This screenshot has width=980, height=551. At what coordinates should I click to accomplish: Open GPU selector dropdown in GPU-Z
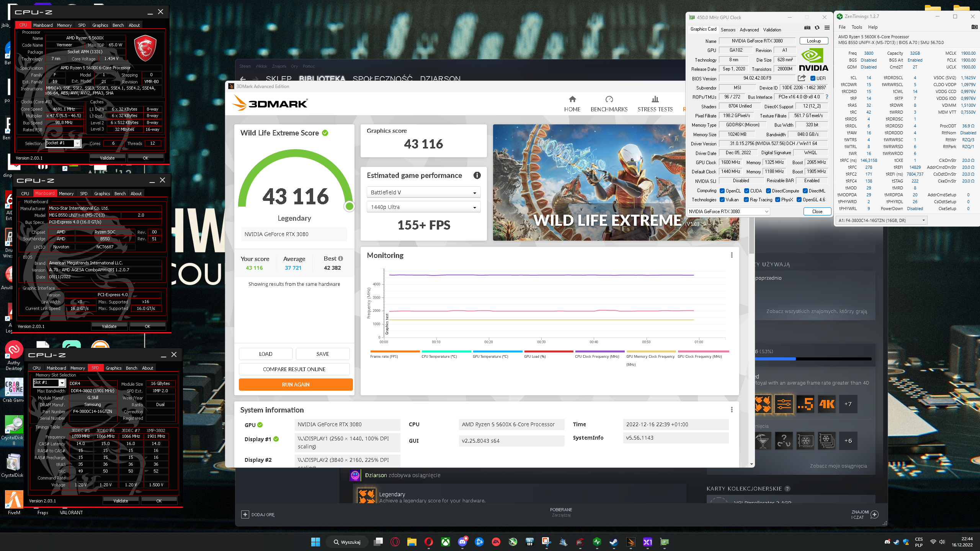pos(728,211)
